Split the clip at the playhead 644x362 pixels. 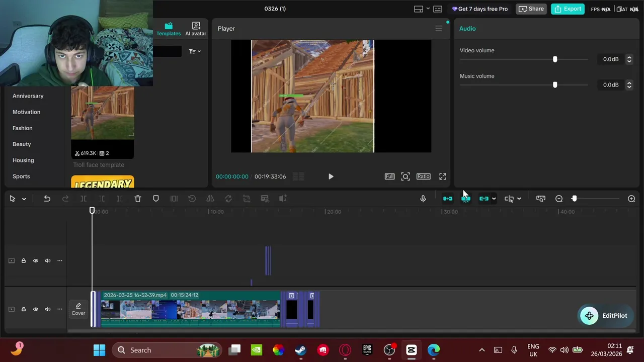(84, 199)
